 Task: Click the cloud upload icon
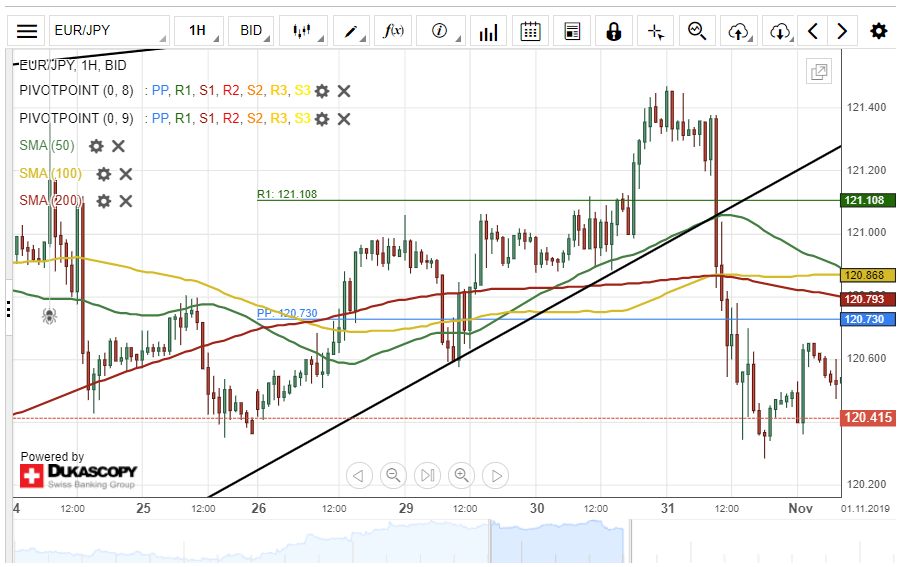[x=739, y=31]
